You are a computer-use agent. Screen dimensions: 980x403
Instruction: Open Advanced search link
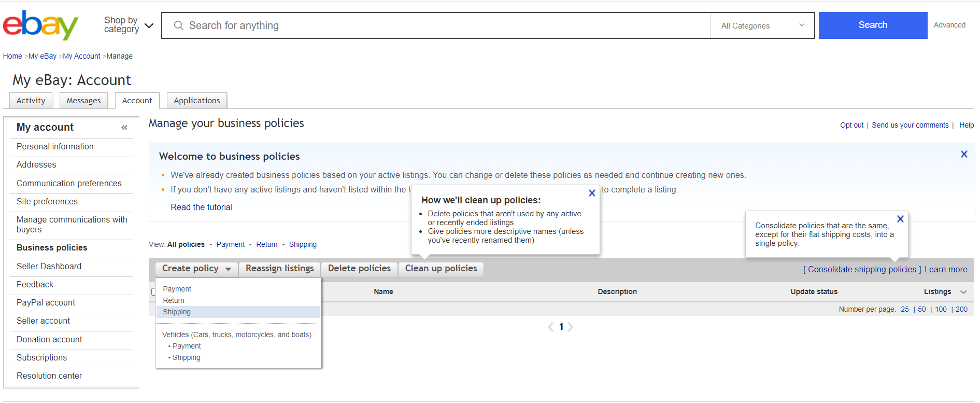[x=949, y=25]
